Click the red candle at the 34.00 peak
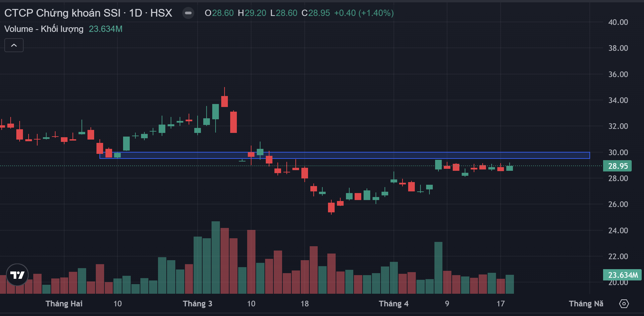 (225, 101)
